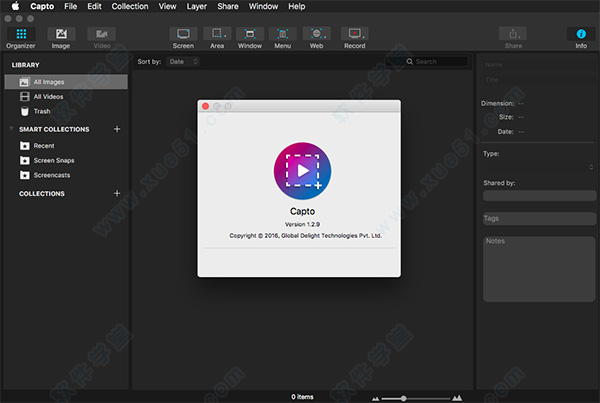The width and height of the screenshot is (600, 403).
Task: Click the Capto logo in About dialog
Action: coord(302,171)
